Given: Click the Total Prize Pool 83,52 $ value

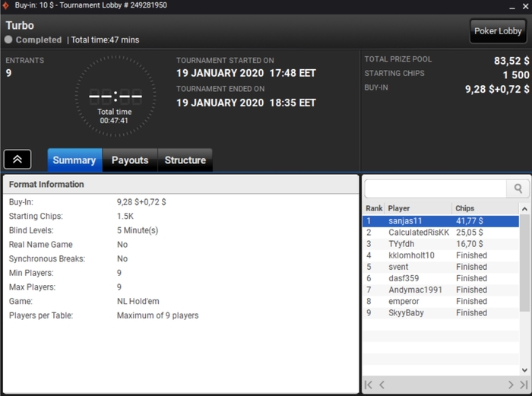Looking at the screenshot, I should point(511,61).
